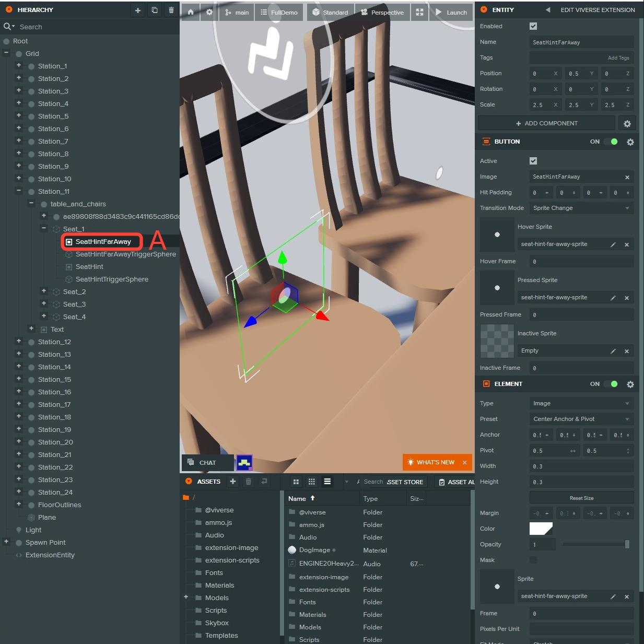Turn off the Button component toggle
644x644 pixels.
coord(611,142)
